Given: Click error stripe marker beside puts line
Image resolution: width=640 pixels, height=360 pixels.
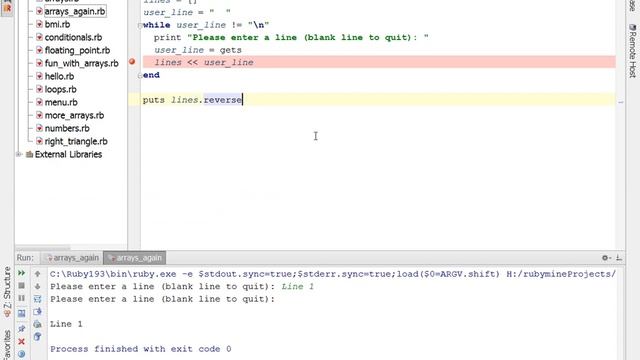Looking at the screenshot, I should click(620, 102).
